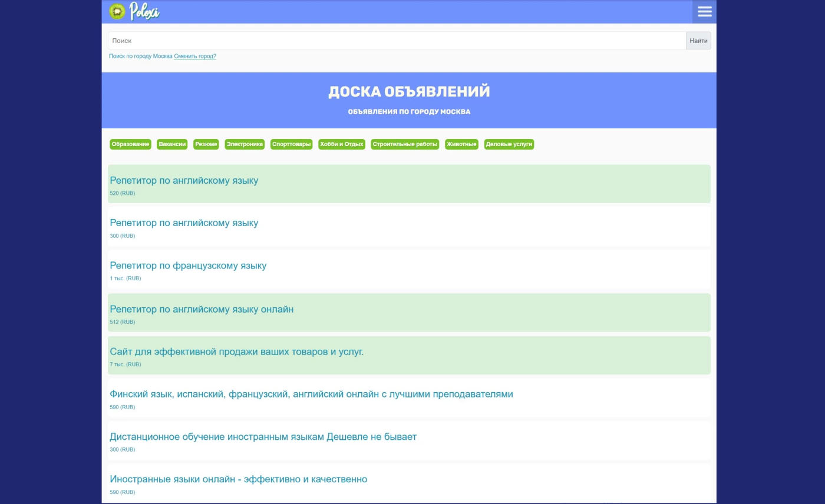Click the 7 тыс. (RUB) price text

tap(126, 364)
